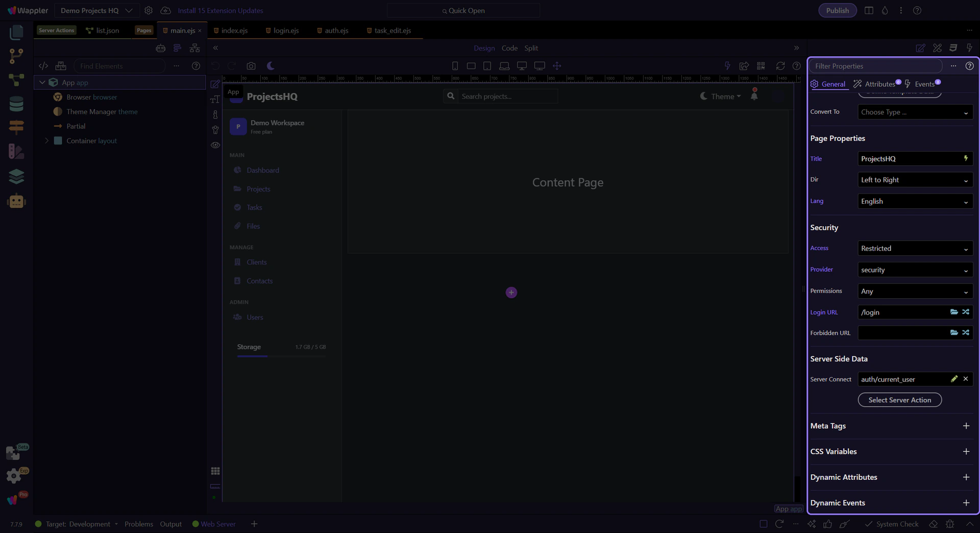The height and width of the screenshot is (533, 980).
Task: Click the notification bell icon in ProjectsHQ header
Action: point(754,95)
